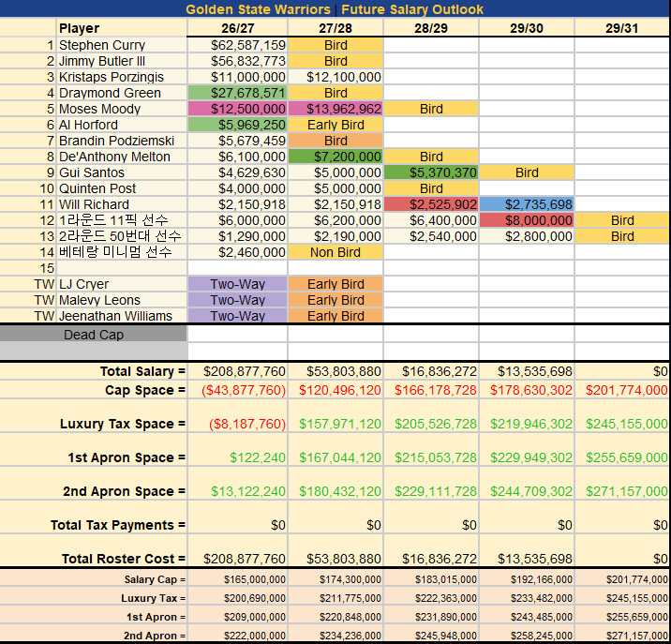Click the 2라운드 50번대 선수 row name
Image resolution: width=671 pixels, height=644 pixels.
[x=122, y=236]
